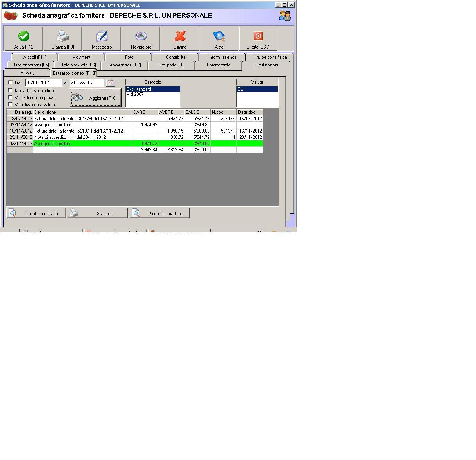Select EU in Valuta list
This screenshot has height=460, width=476.
(x=257, y=89)
